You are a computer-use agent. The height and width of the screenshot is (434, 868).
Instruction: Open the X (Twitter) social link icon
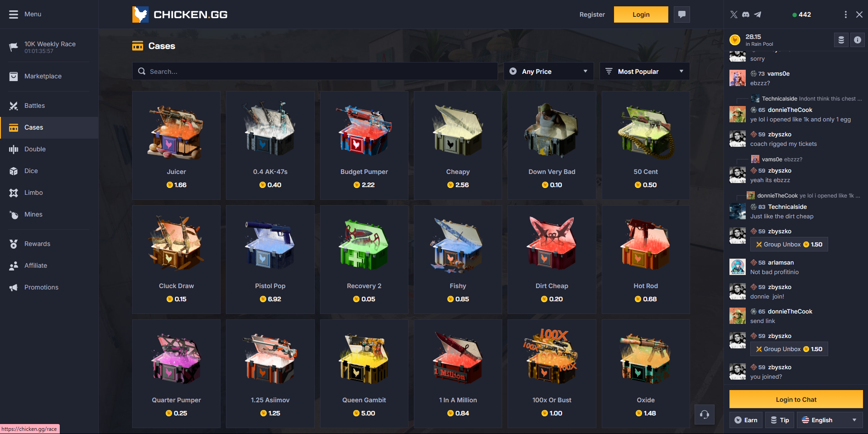pos(734,14)
